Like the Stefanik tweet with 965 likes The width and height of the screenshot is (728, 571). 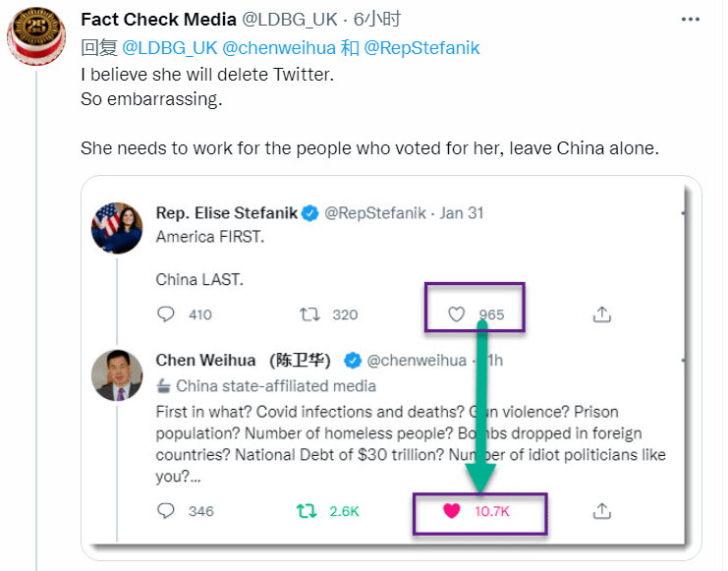456,314
